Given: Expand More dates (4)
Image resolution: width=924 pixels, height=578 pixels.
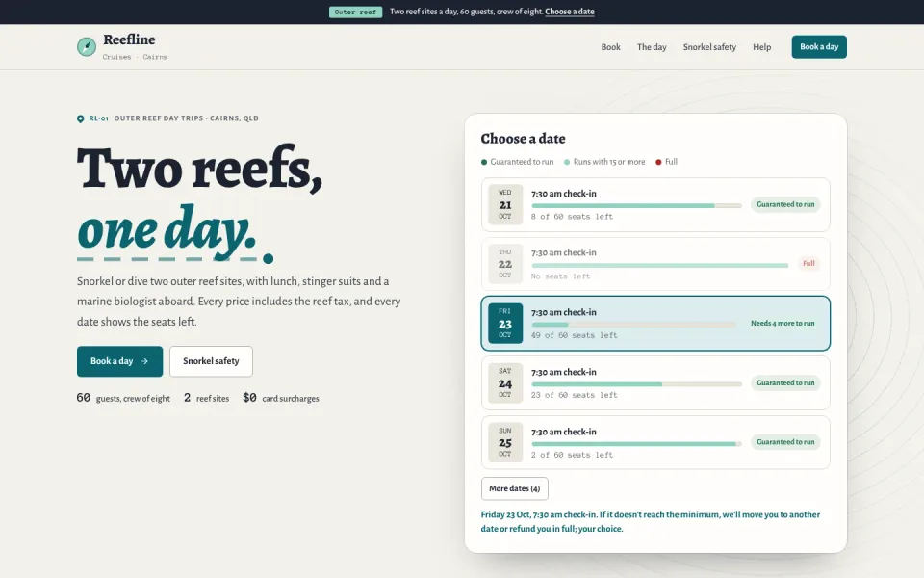Looking at the screenshot, I should 514,488.
